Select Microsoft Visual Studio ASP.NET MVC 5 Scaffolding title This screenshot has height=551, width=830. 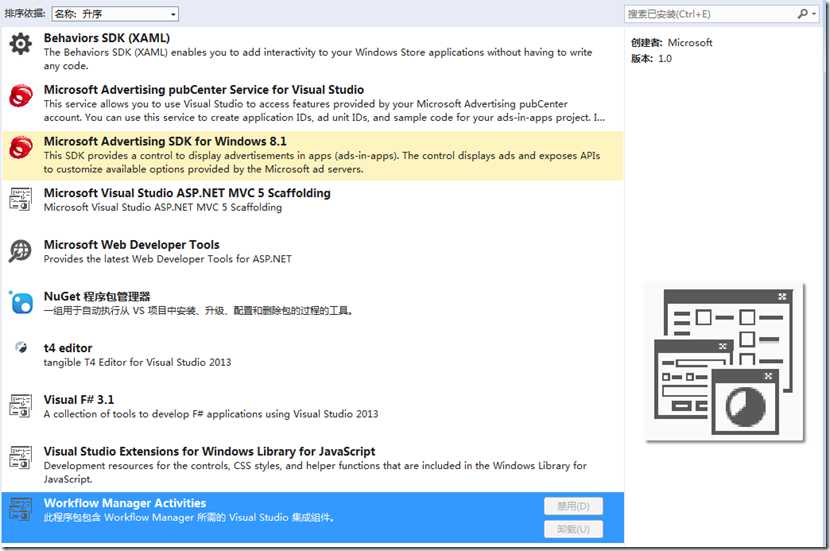click(187, 193)
